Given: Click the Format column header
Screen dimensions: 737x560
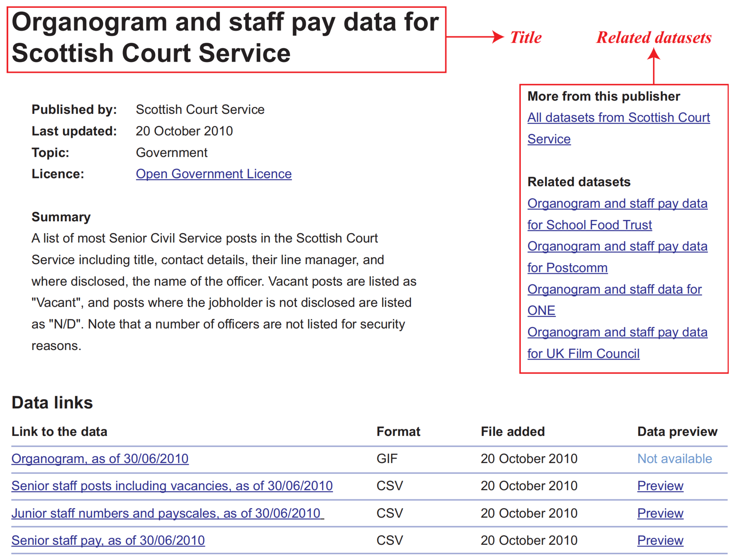Looking at the screenshot, I should (398, 432).
